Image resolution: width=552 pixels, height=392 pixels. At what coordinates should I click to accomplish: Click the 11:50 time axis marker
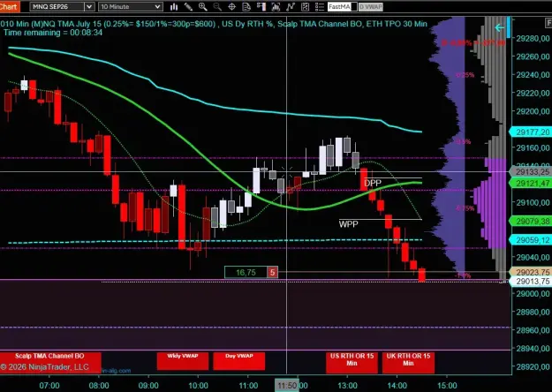[x=286, y=385]
